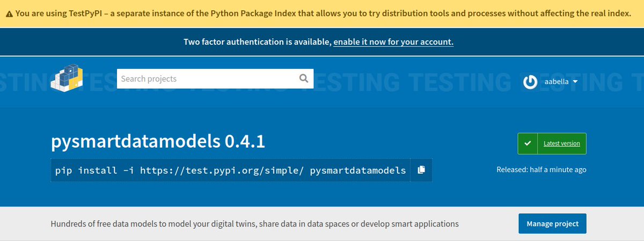Click 'Two factor authentication is available' text
Image resolution: width=644 pixels, height=241 pixels.
click(x=257, y=42)
